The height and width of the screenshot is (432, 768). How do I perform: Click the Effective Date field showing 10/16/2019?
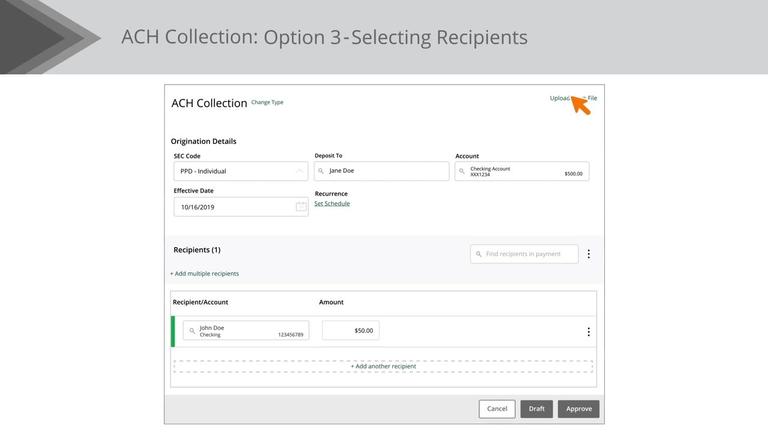tap(232, 207)
